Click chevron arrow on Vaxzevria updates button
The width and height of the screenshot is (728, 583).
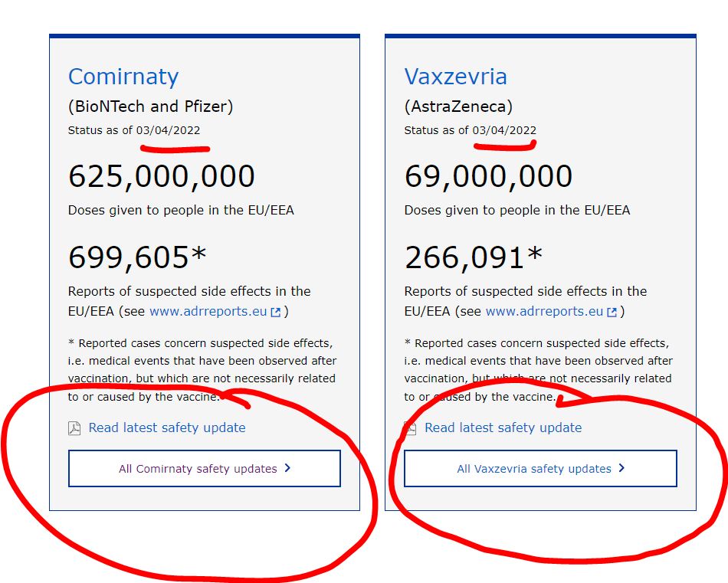click(621, 468)
